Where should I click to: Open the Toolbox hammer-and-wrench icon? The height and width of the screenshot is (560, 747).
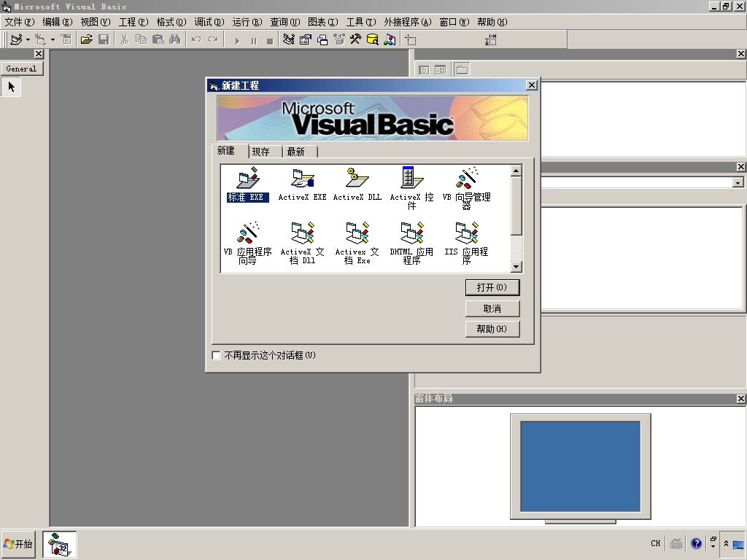356,39
